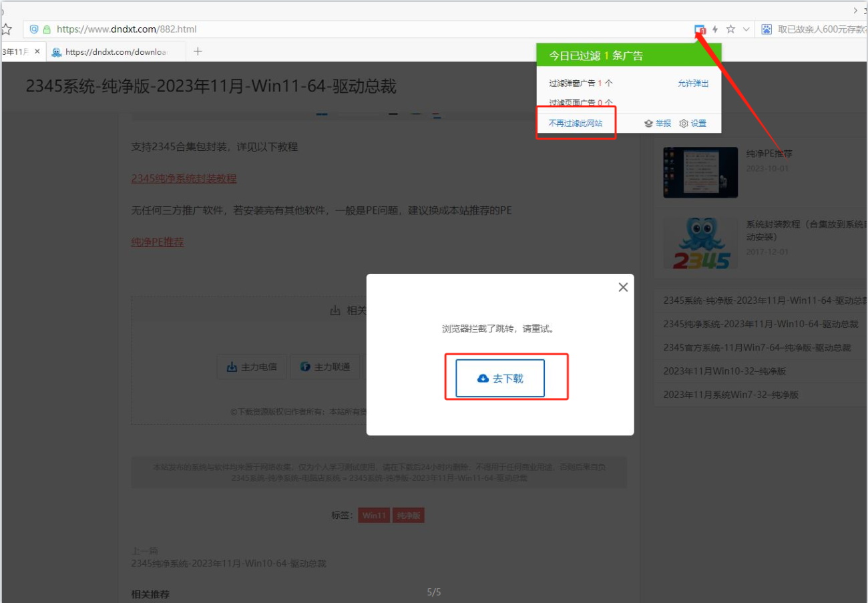Click the green lock security icon
This screenshot has height=603, width=868.
coord(47,29)
